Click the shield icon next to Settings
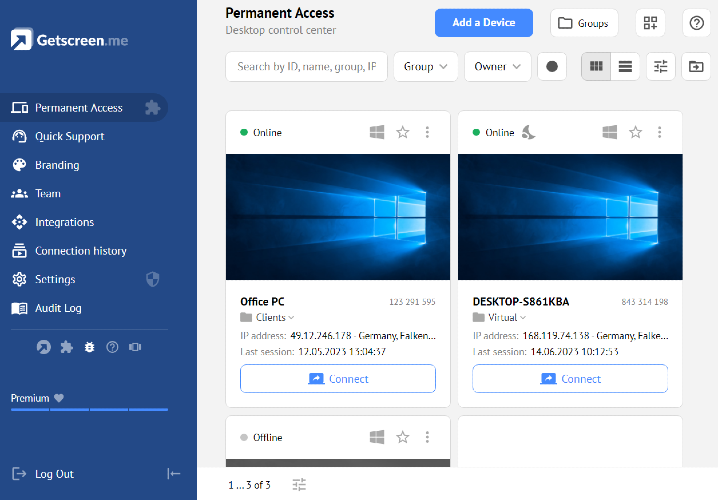Image resolution: width=718 pixels, height=500 pixels. click(x=152, y=279)
